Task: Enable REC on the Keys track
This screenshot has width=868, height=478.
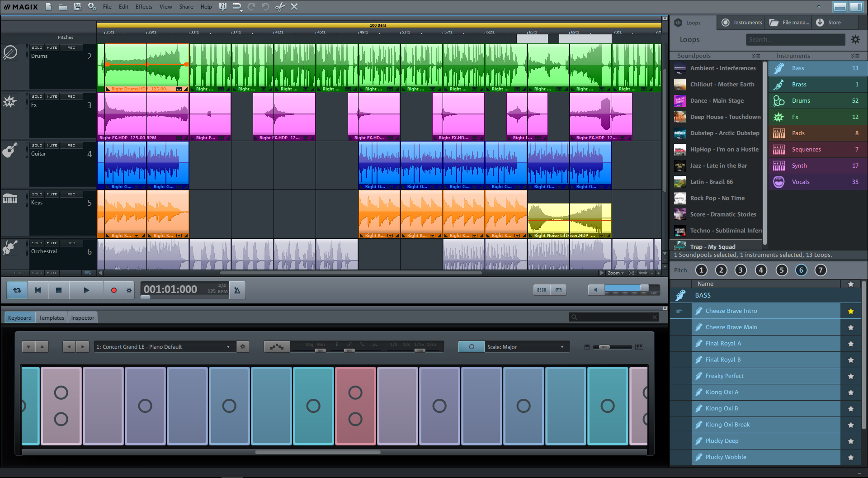Action: (71, 194)
